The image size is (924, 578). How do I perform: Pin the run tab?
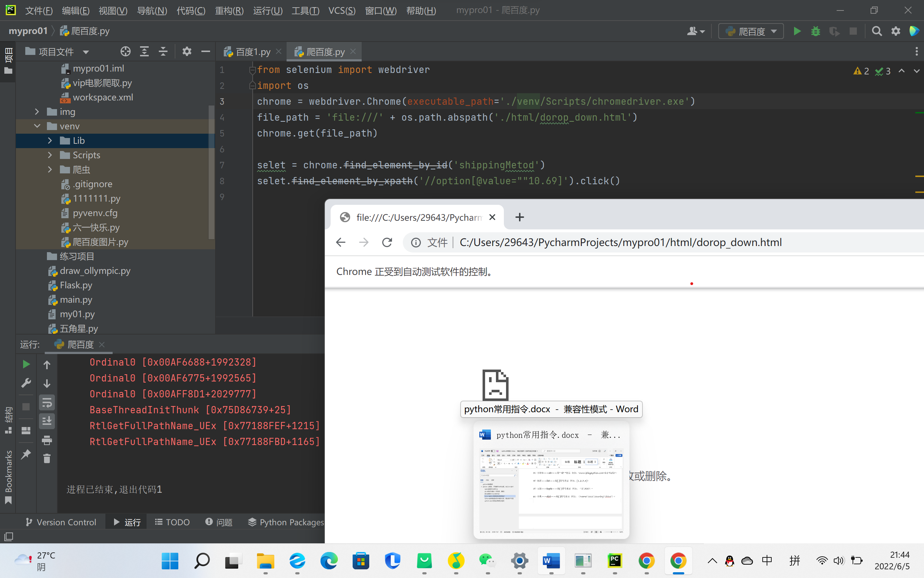click(x=26, y=454)
